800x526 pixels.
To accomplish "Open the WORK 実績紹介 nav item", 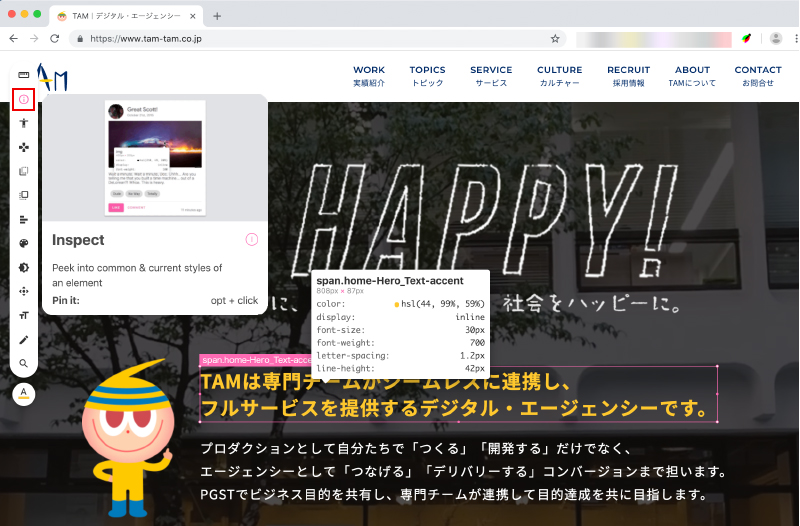I will pyautogui.click(x=369, y=76).
